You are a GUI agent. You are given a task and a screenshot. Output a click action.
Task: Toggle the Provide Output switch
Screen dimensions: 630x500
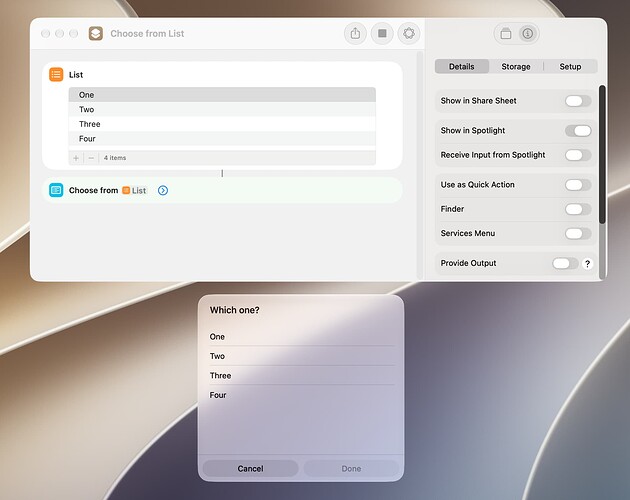click(565, 264)
